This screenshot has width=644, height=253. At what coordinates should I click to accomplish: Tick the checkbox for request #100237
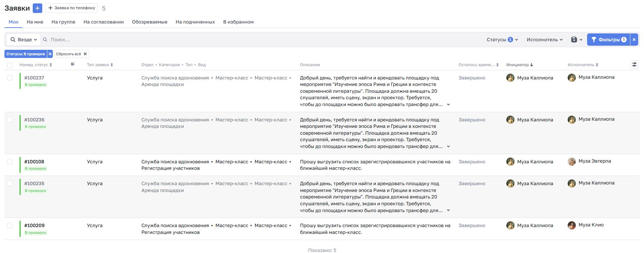click(x=10, y=78)
